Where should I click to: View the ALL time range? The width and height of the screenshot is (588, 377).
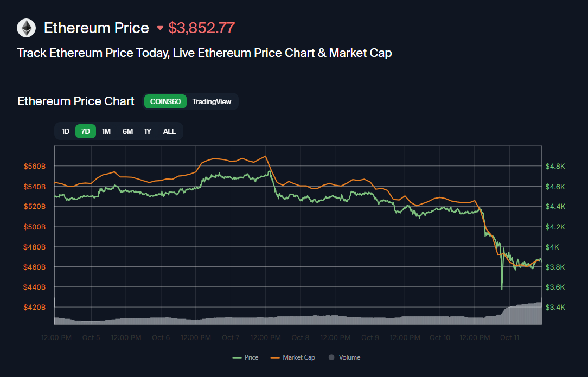pyautogui.click(x=169, y=131)
